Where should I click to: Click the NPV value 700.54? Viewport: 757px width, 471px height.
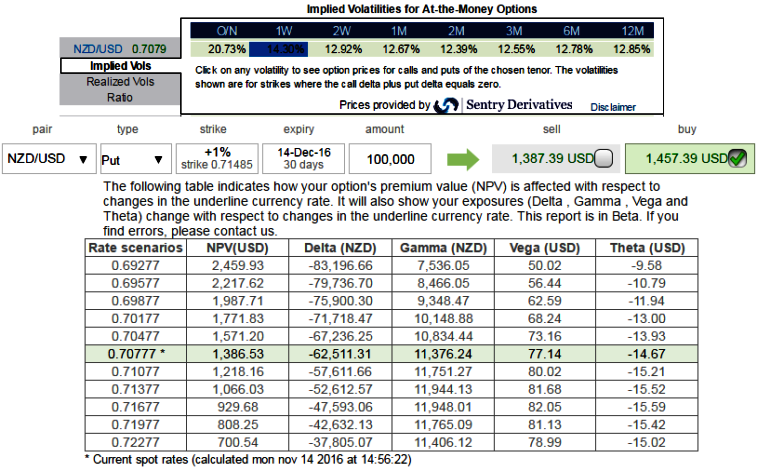(x=238, y=442)
